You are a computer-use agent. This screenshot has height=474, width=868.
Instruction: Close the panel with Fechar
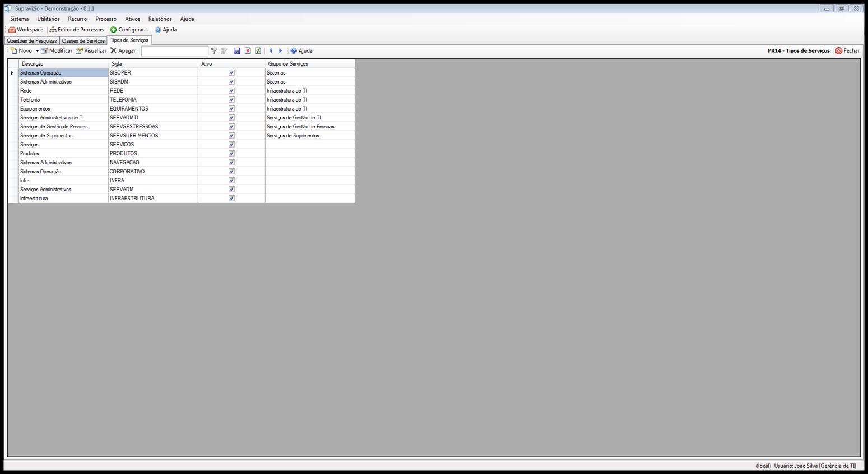tap(847, 51)
